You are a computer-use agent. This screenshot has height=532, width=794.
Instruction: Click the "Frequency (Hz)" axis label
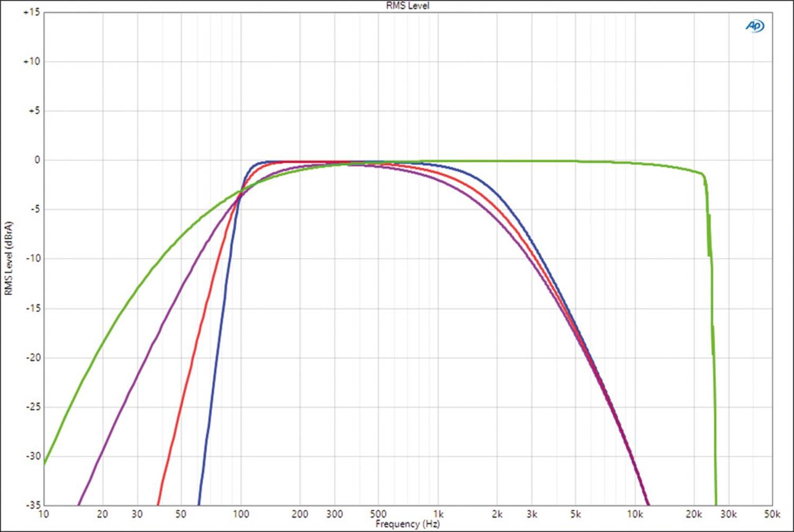click(408, 524)
